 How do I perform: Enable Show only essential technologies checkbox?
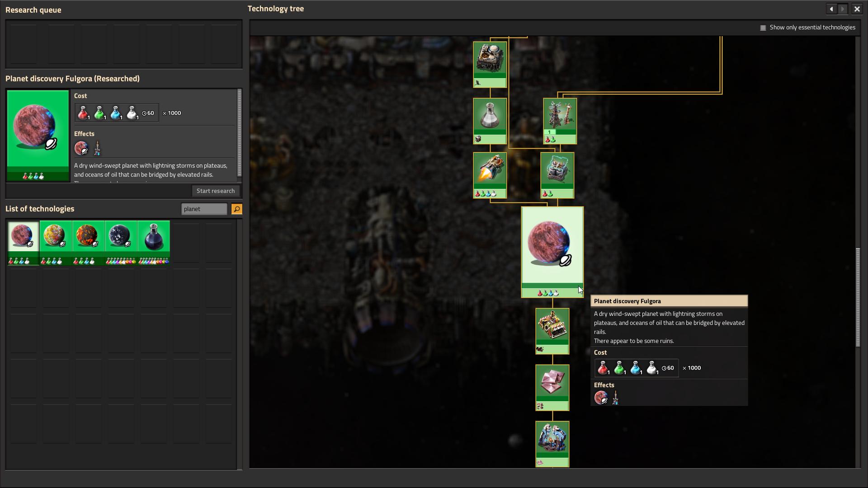coord(763,28)
